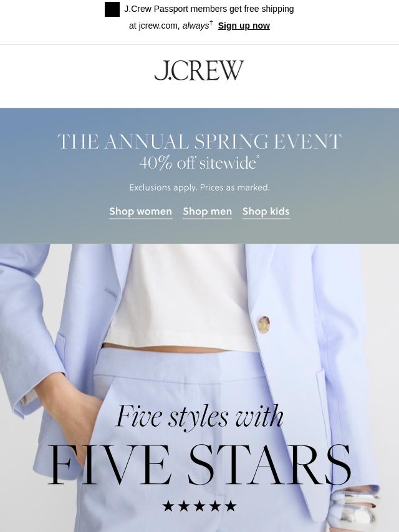Viewport: 399px width, 532px height.
Task: Click Passport members free shipping text
Action: click(209, 9)
